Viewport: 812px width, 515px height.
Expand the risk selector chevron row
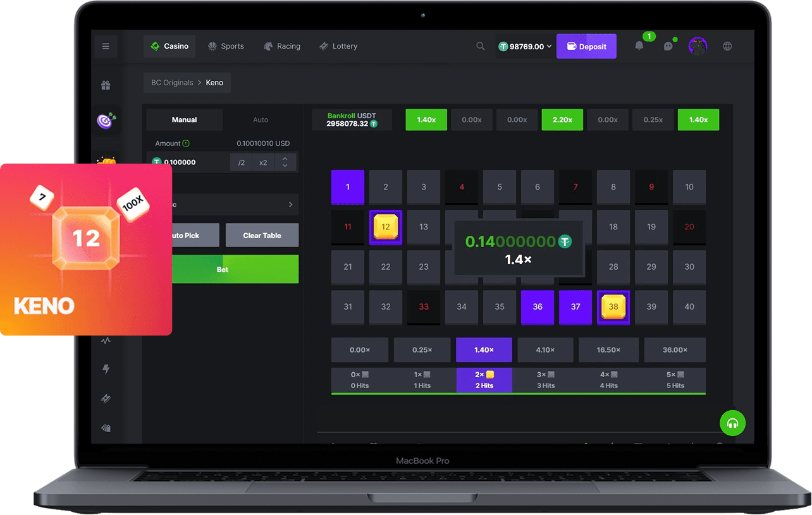coord(290,205)
